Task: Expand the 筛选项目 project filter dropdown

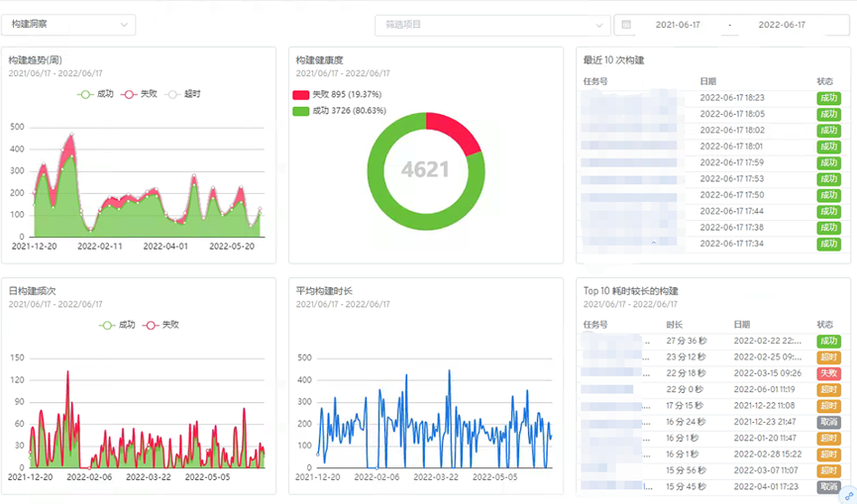Action: (x=491, y=25)
